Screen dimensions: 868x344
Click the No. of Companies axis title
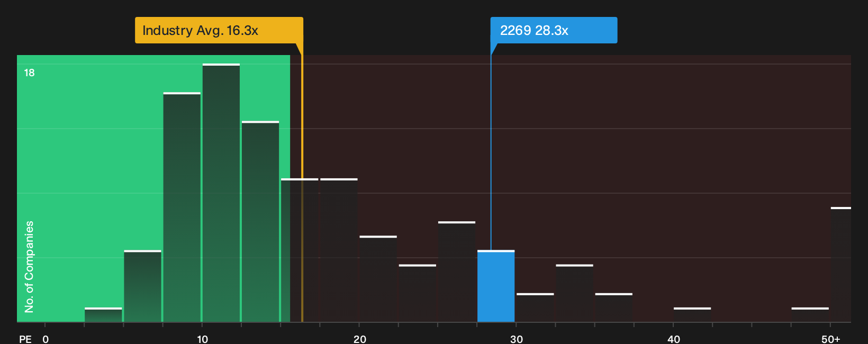(x=29, y=266)
